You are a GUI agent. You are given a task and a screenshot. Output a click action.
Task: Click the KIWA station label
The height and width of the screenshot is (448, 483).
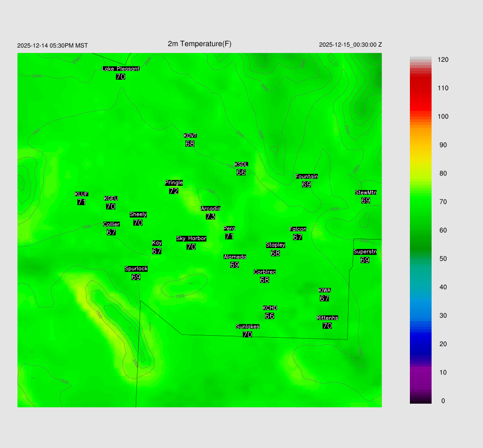(325, 290)
